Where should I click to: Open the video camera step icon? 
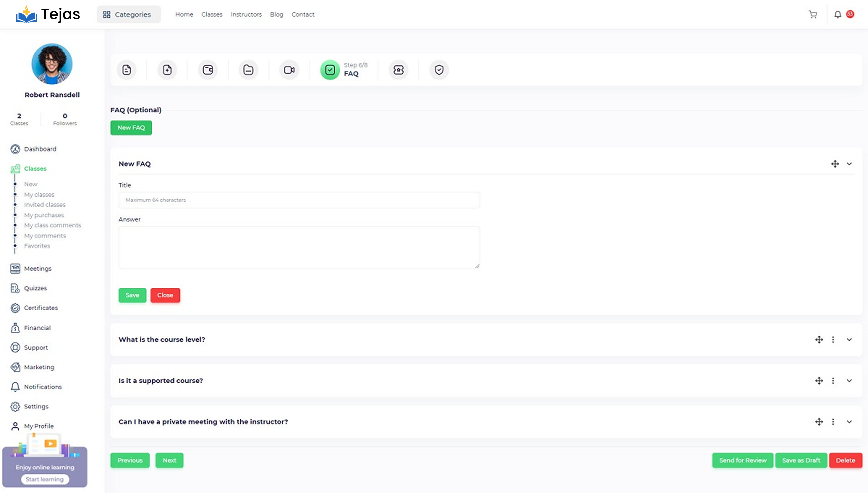tap(289, 70)
